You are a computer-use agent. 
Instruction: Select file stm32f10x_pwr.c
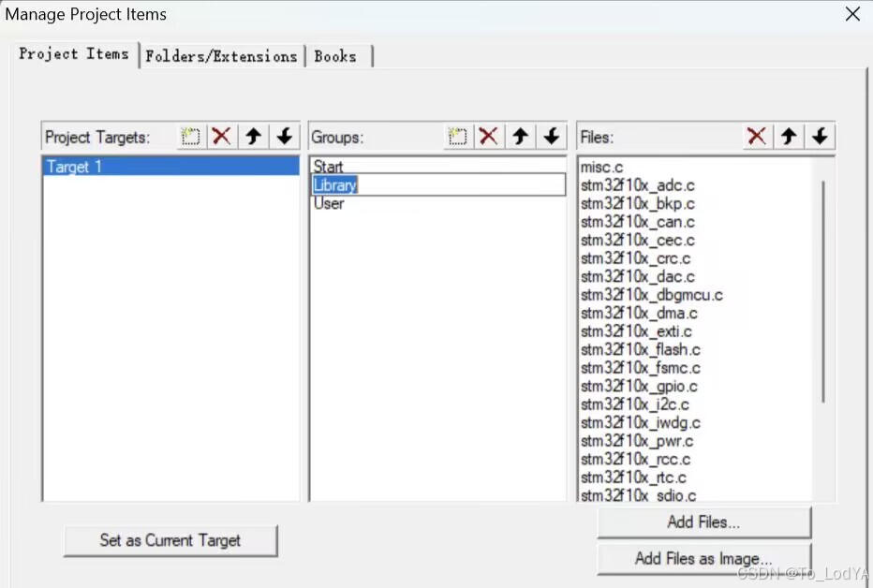[x=637, y=441]
